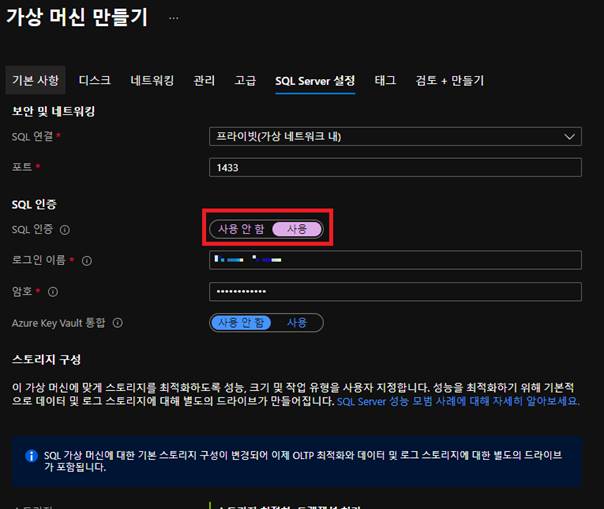This screenshot has height=509, width=604.
Task: Click the 로그인 이름 input field
Action: [395, 260]
